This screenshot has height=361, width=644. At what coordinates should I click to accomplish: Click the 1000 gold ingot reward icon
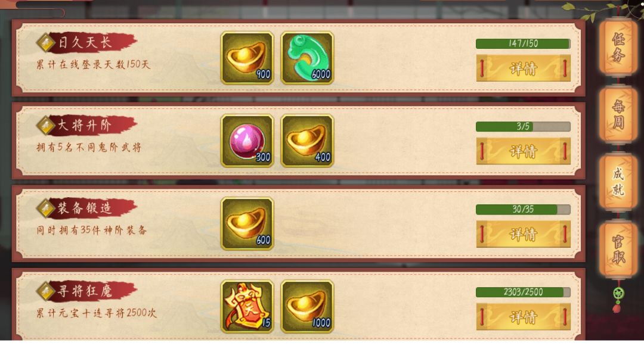pos(307,306)
